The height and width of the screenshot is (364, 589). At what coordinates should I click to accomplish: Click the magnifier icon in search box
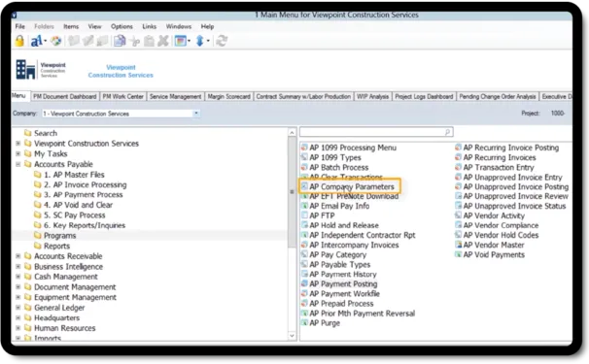447,132
